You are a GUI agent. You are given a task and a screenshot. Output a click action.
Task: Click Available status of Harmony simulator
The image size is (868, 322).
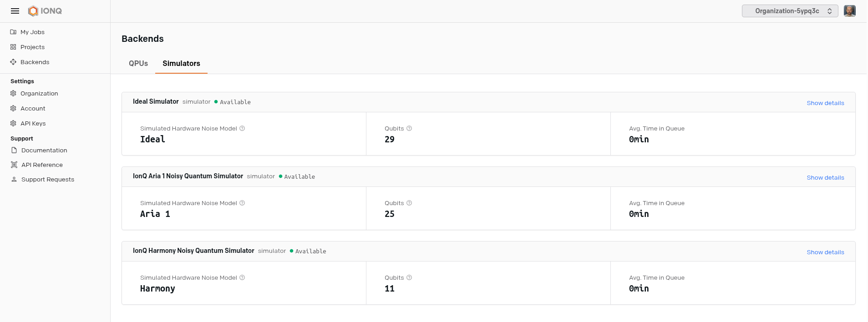pos(308,251)
